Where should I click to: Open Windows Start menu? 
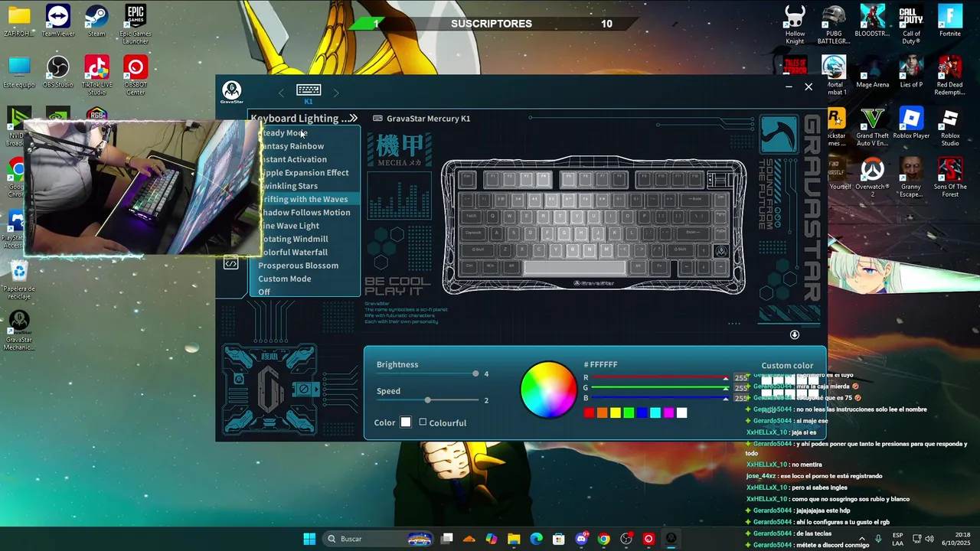click(309, 539)
